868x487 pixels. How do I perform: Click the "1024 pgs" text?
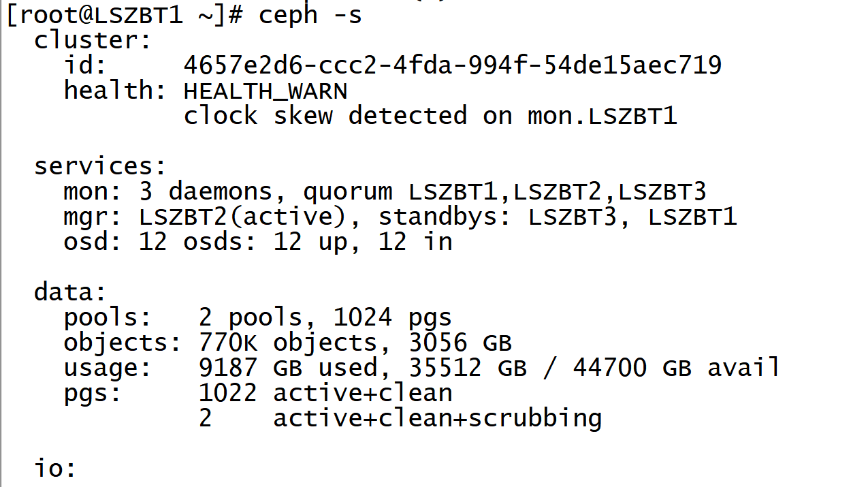(x=392, y=317)
